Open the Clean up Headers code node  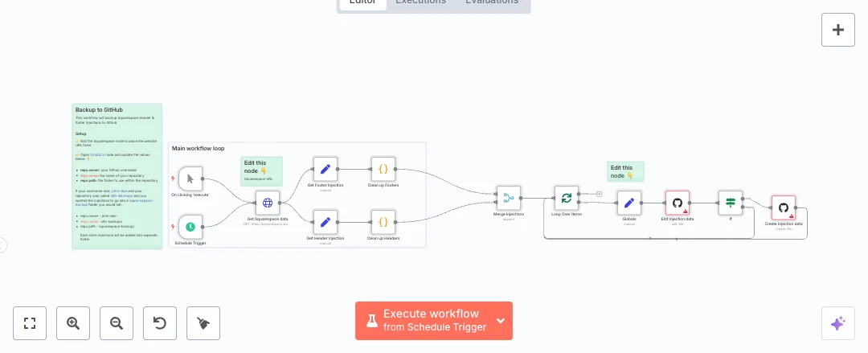point(383,222)
